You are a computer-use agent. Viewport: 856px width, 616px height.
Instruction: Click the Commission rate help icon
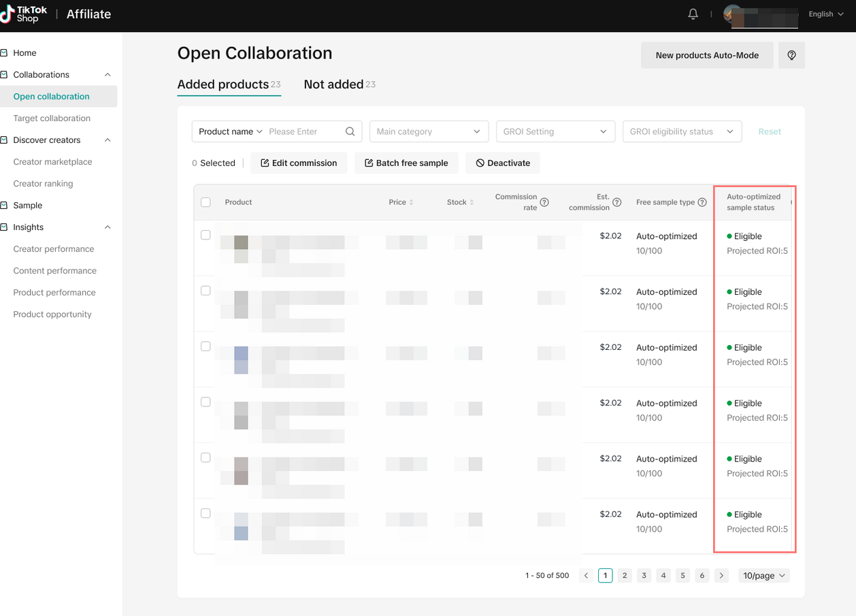click(x=544, y=202)
